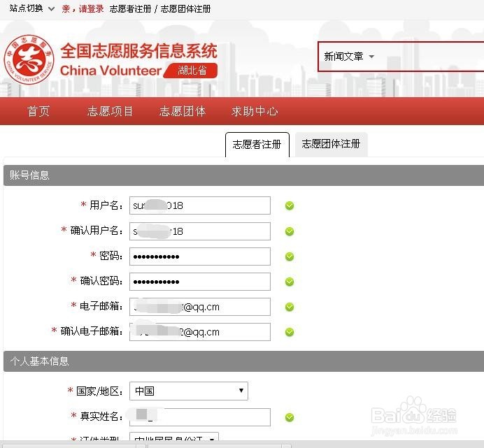Image resolution: width=484 pixels, height=448 pixels.
Task: Click the 确认用户名 input field
Action: click(200, 231)
